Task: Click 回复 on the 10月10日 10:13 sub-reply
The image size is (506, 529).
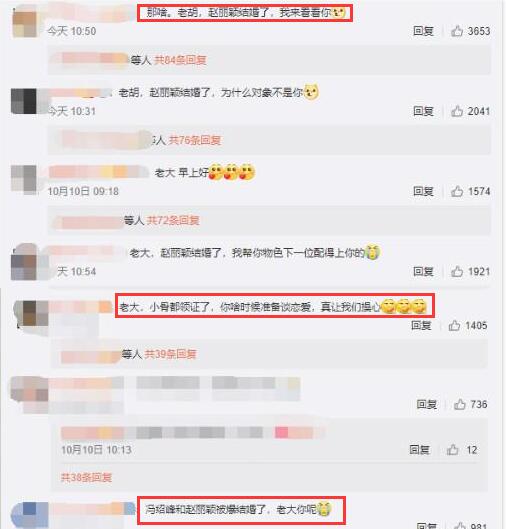Action: [419, 450]
